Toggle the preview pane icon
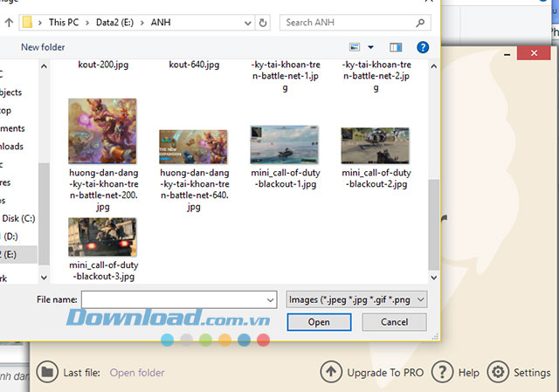Viewport: 559px width, 392px height. point(396,47)
